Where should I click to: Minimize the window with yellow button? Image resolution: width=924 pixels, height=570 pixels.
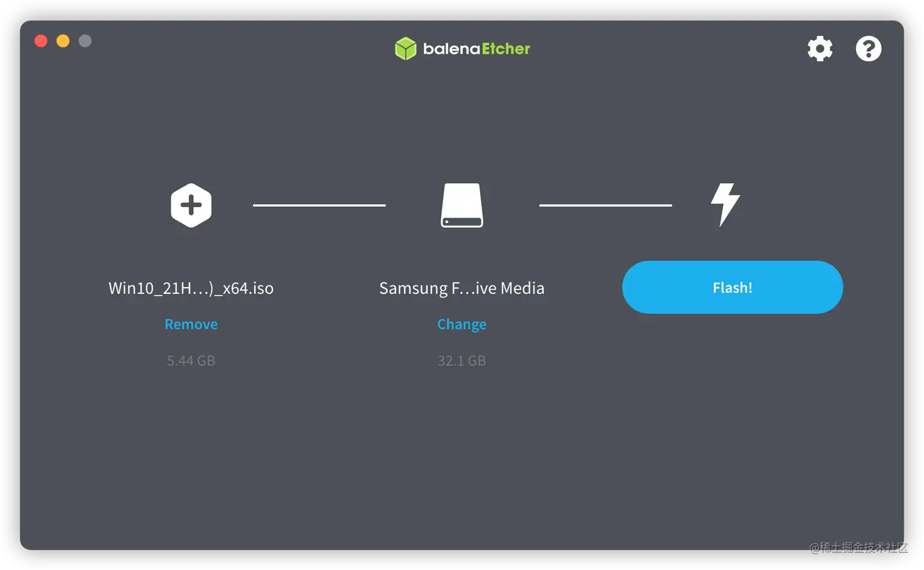click(63, 41)
